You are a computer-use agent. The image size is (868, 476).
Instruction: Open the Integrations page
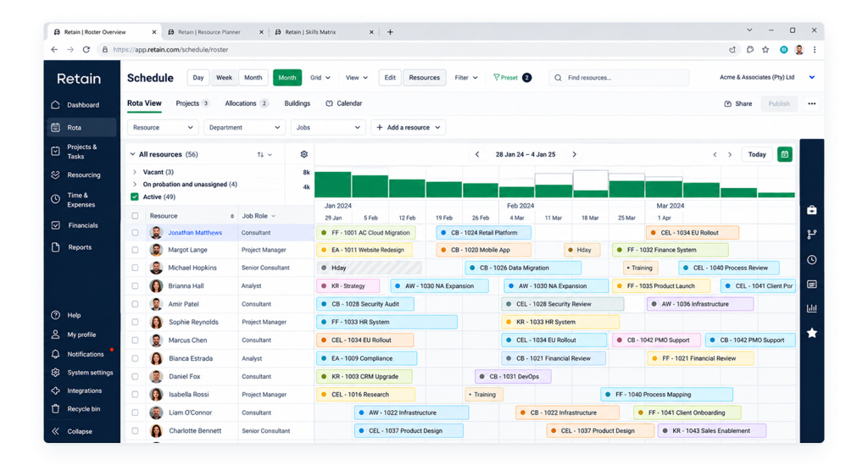tap(82, 390)
